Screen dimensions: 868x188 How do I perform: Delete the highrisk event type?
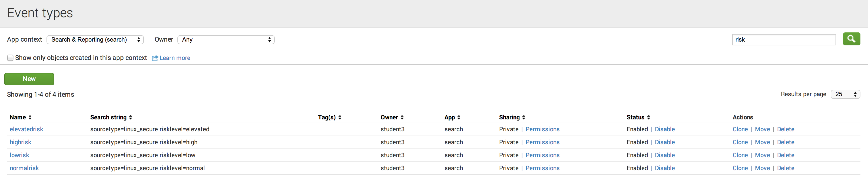click(786, 142)
